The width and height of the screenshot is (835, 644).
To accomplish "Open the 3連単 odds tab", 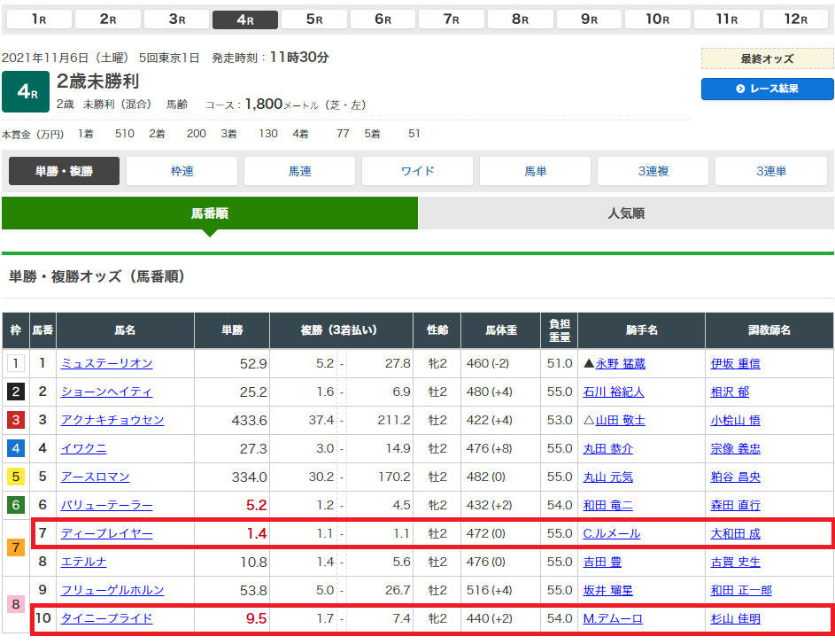I will [770, 171].
